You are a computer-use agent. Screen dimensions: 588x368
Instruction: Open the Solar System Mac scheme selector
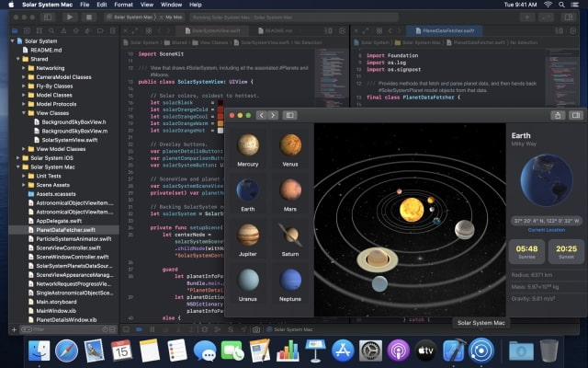[x=130, y=17]
